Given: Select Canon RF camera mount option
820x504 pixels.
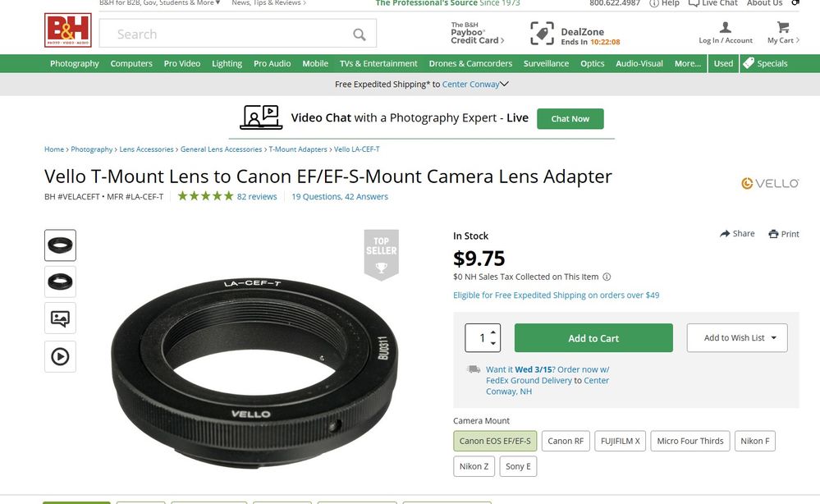Looking at the screenshot, I should coord(566,441).
